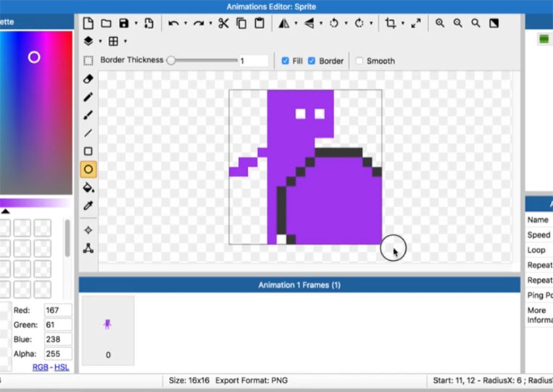Open the vertical flip dropdown arrow

click(x=321, y=23)
